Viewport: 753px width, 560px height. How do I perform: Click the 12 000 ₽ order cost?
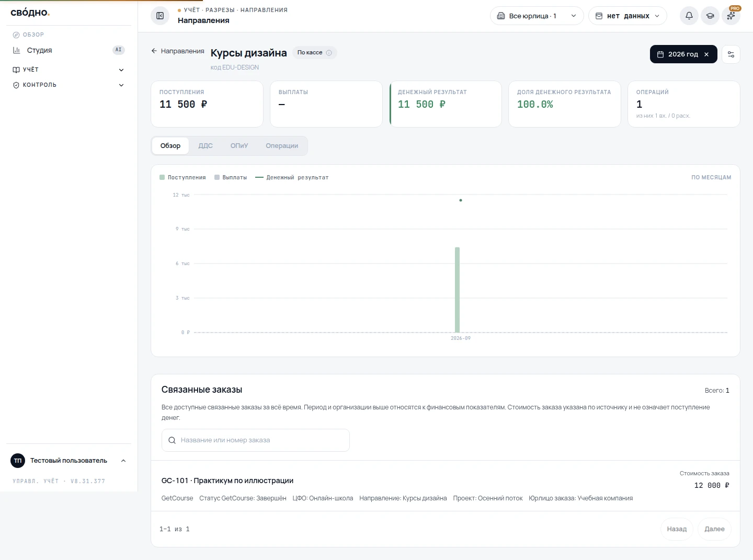tap(712, 485)
